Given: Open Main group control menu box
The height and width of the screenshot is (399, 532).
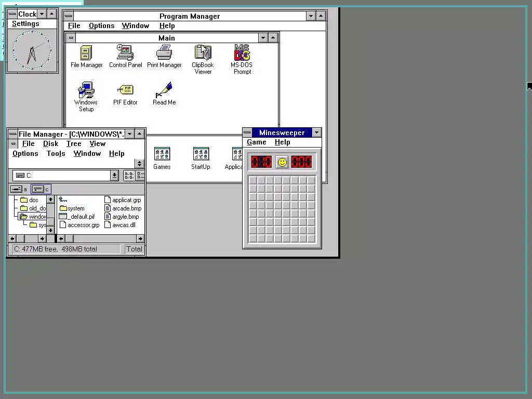Looking at the screenshot, I should pos(71,37).
